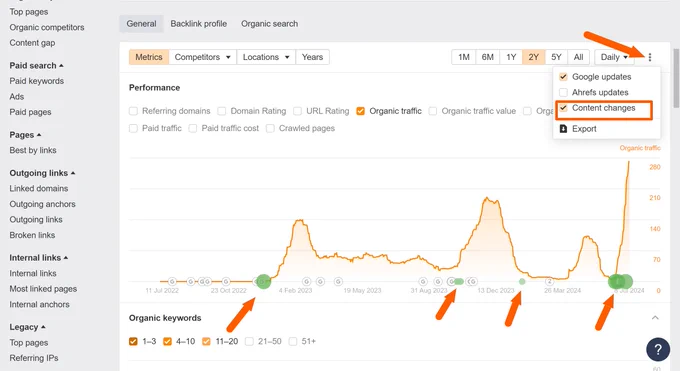Click the page vertical scrollbar thumb

676,78
